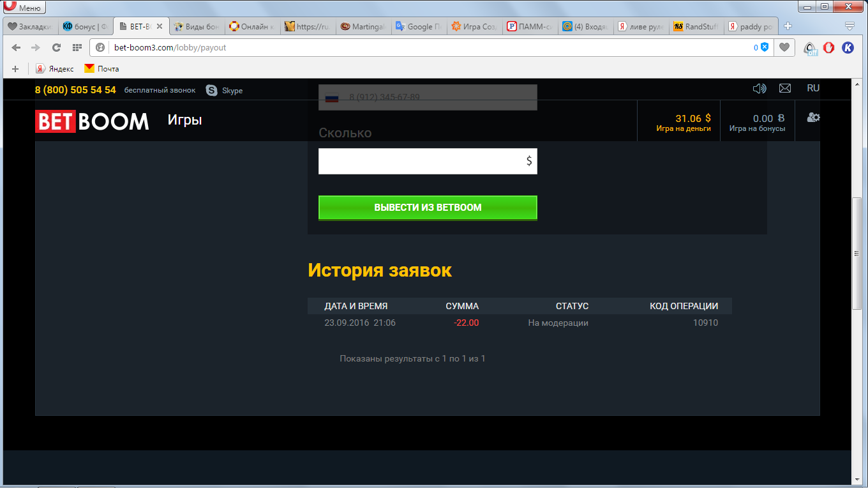Switch to the Google tab
The image size is (868, 488).
[419, 27]
